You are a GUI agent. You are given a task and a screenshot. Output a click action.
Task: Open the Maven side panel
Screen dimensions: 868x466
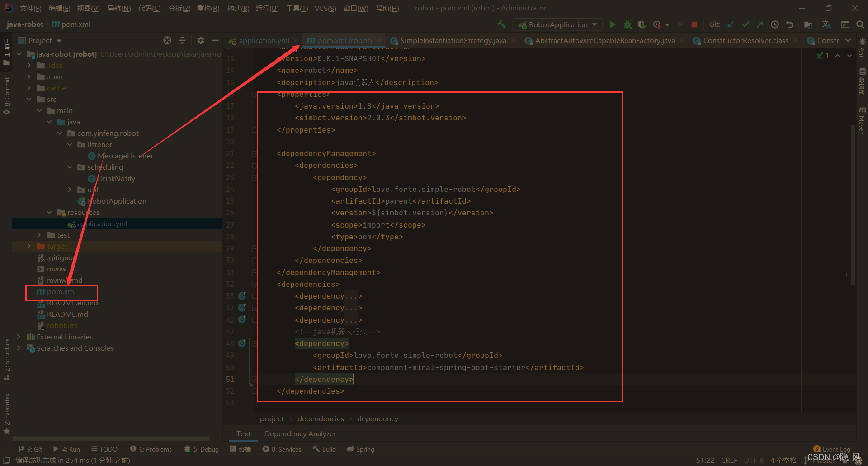862,120
